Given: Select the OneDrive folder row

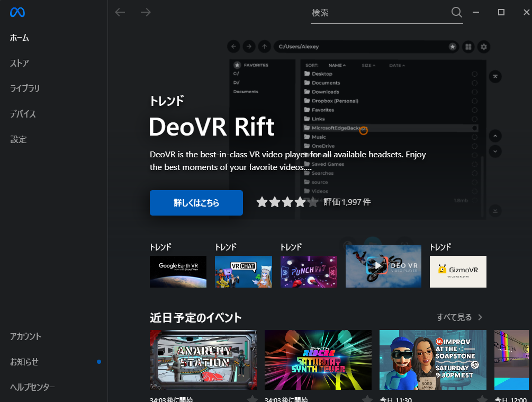Looking at the screenshot, I should pos(391,146).
